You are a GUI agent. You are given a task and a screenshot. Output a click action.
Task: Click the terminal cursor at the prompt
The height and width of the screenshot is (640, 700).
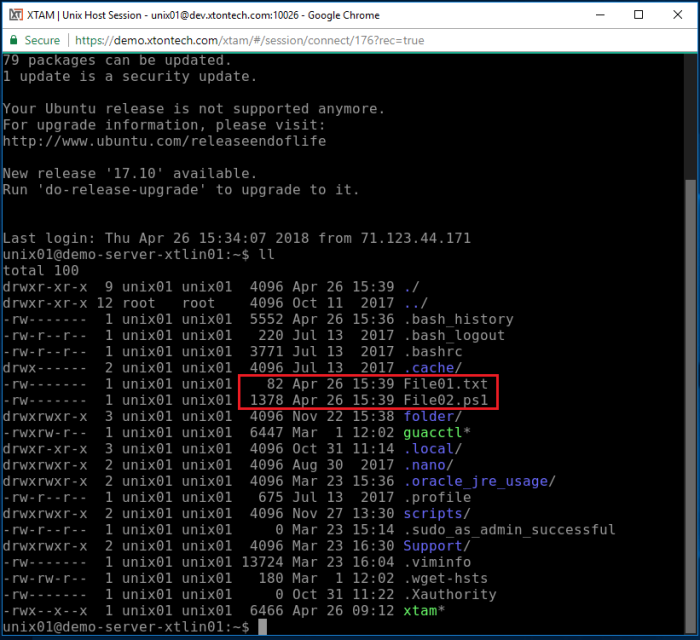click(262, 627)
